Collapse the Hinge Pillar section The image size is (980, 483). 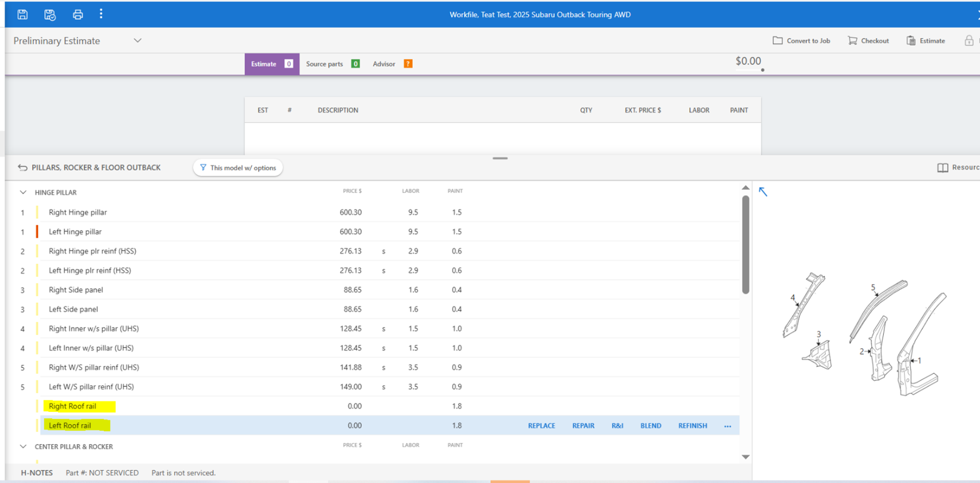[x=23, y=192]
